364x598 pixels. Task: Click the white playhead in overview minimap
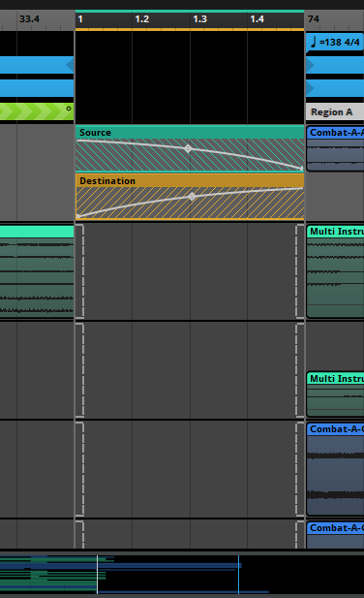pos(97,575)
